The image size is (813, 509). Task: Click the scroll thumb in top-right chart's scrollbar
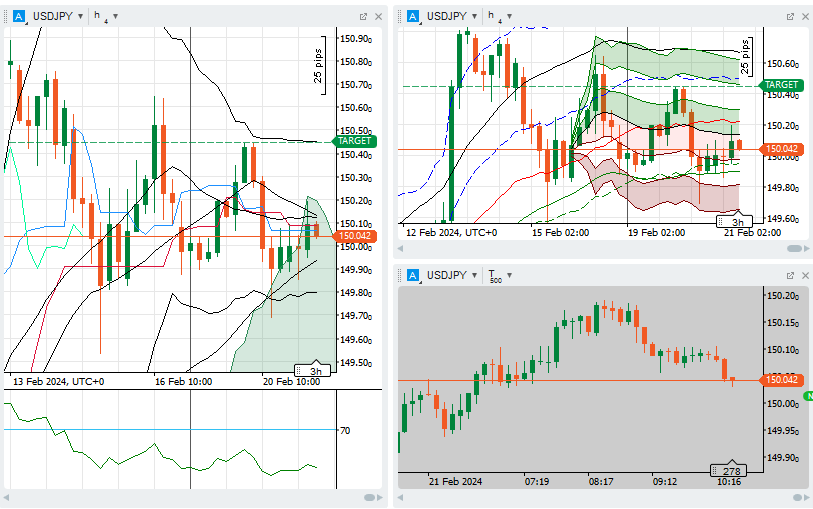(794, 248)
